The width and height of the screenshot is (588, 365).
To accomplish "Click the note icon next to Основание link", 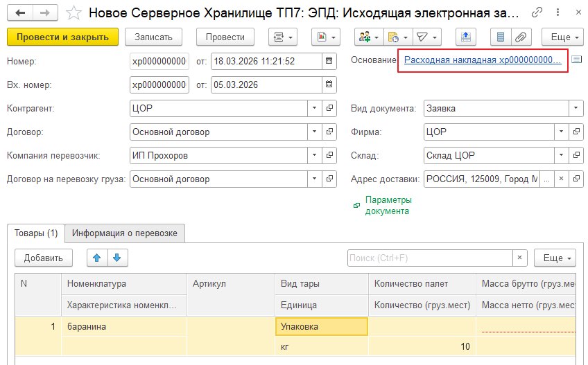I will pyautogui.click(x=576, y=60).
